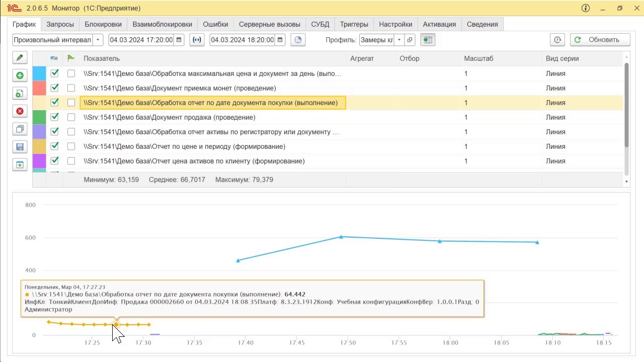Open the selected profile with open-field icon
This screenshot has width=644, height=362.
coord(410,40)
